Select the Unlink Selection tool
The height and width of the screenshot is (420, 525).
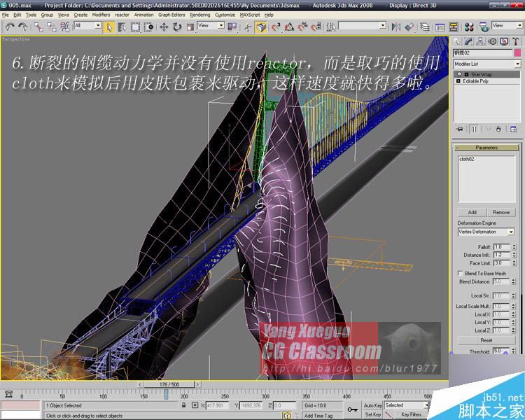[x=52, y=27]
